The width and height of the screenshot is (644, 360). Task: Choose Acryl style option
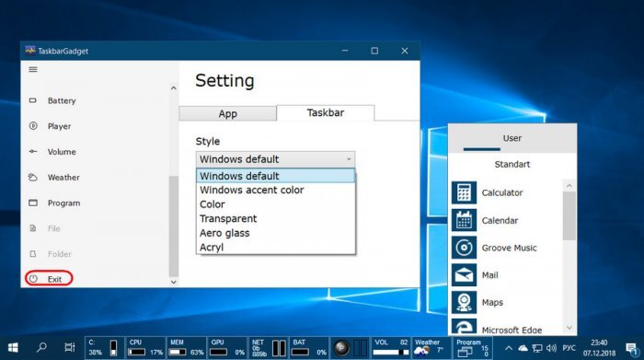point(275,247)
